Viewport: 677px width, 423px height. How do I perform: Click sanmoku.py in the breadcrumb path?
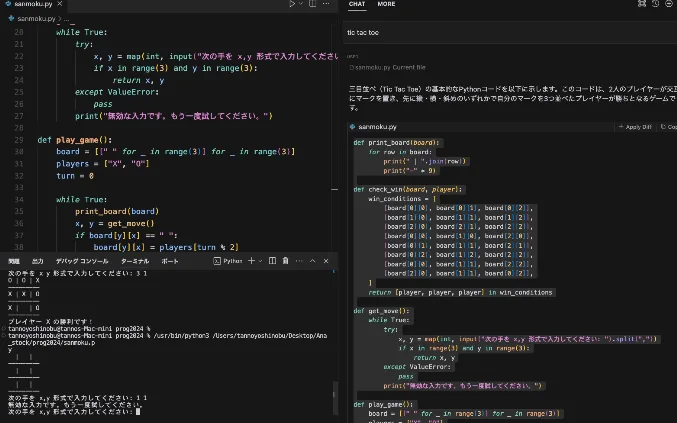(36, 19)
